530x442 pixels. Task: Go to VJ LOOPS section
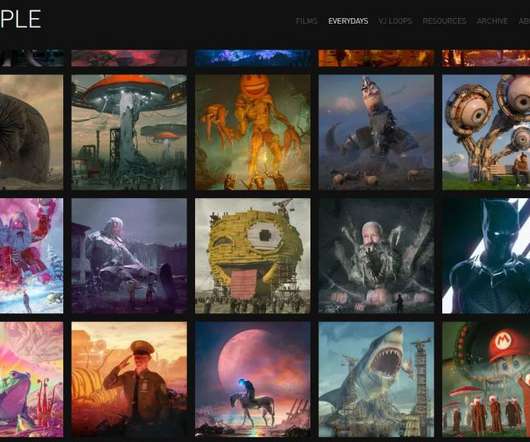[395, 21]
